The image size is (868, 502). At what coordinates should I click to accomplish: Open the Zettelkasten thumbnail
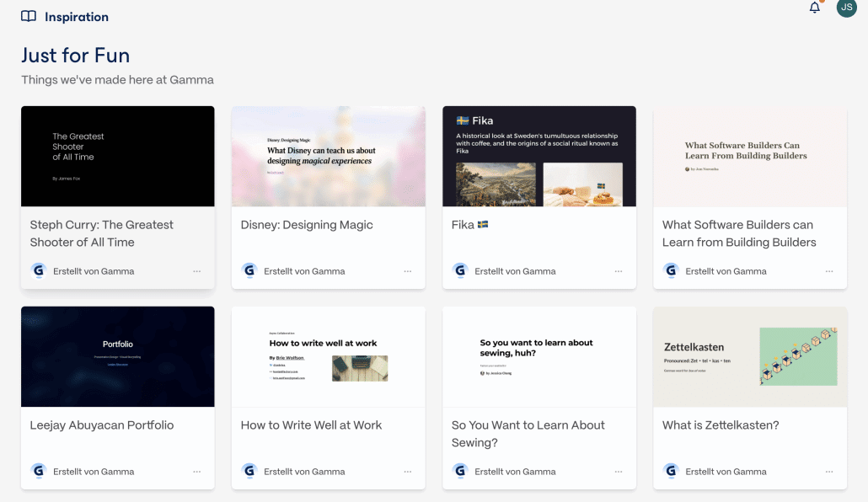pos(750,356)
